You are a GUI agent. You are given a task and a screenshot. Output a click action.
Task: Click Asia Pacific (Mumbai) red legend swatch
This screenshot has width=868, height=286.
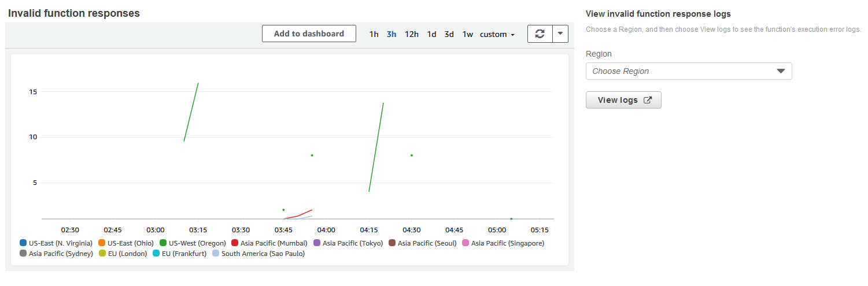(x=235, y=243)
